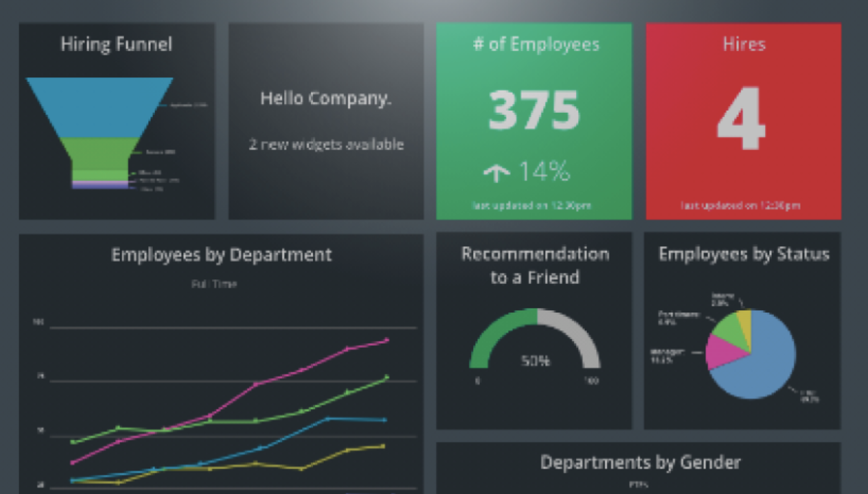
Task: Click the 'Hello Company.' greeting text
Action: pyautogui.click(x=326, y=98)
